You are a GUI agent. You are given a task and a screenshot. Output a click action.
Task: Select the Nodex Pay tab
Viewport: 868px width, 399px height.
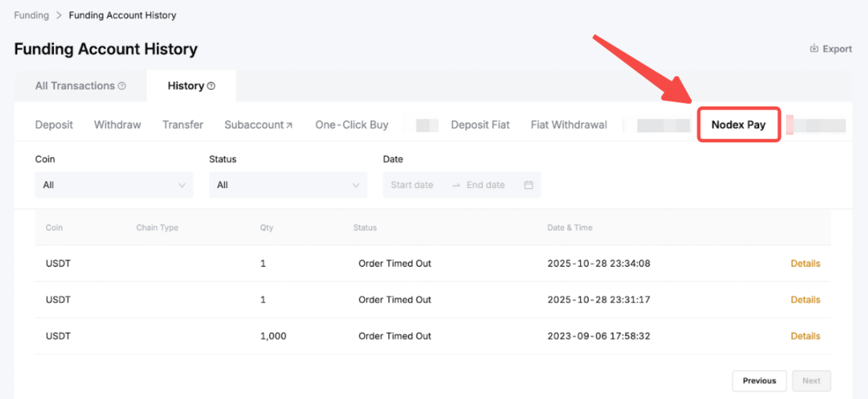coord(738,124)
